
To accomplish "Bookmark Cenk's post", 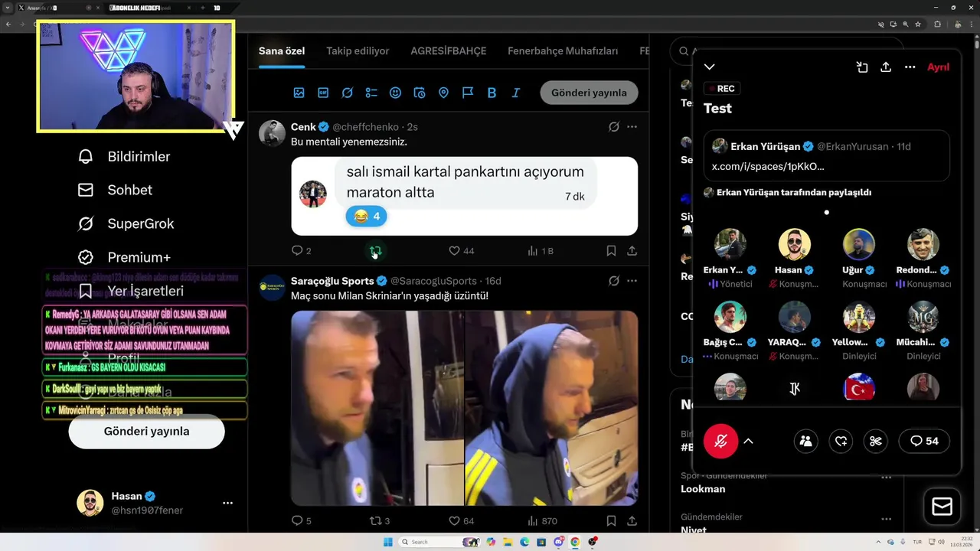I will pyautogui.click(x=611, y=250).
